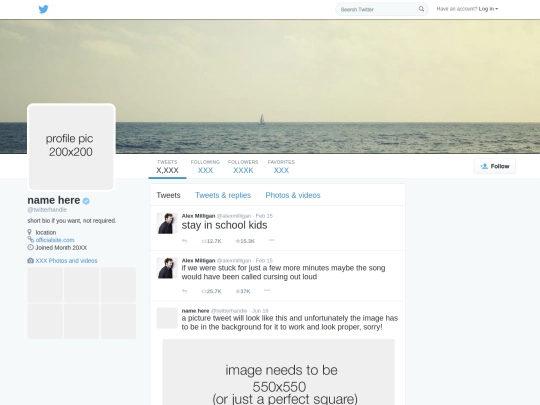Screen dimensions: 540x405
Task: Click the short bio text
Action: 72,221
